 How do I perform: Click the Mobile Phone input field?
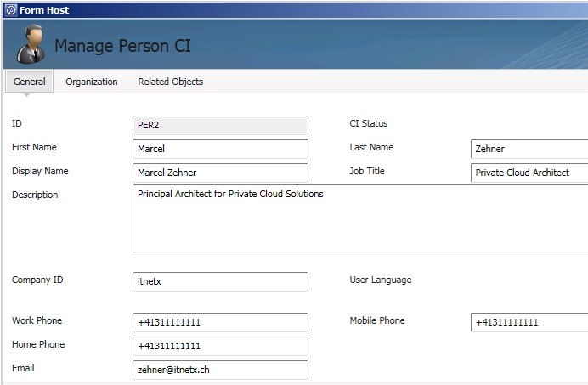tap(529, 322)
